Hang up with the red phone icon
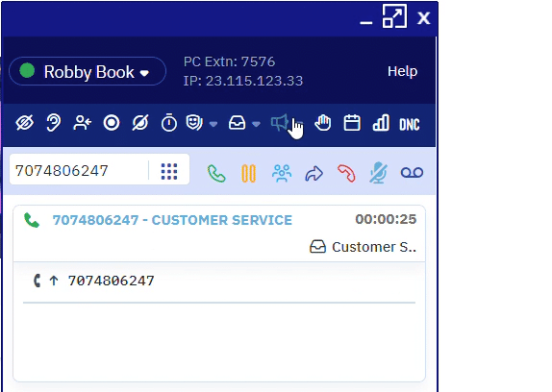552x392 pixels. pyautogui.click(x=346, y=173)
